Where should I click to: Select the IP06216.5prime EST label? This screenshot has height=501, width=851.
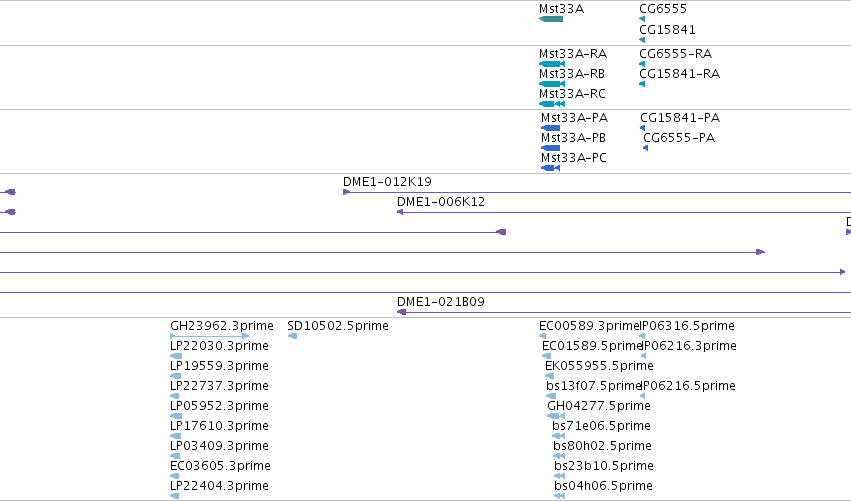[688, 386]
